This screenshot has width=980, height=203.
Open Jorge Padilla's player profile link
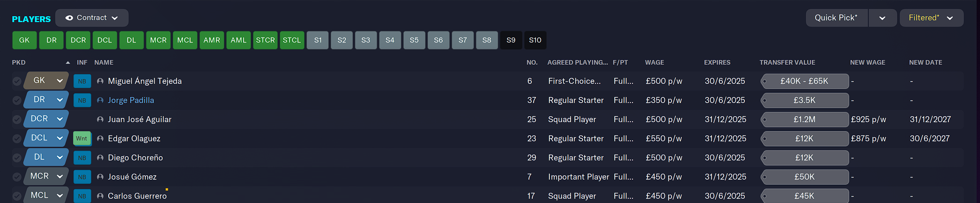click(131, 100)
